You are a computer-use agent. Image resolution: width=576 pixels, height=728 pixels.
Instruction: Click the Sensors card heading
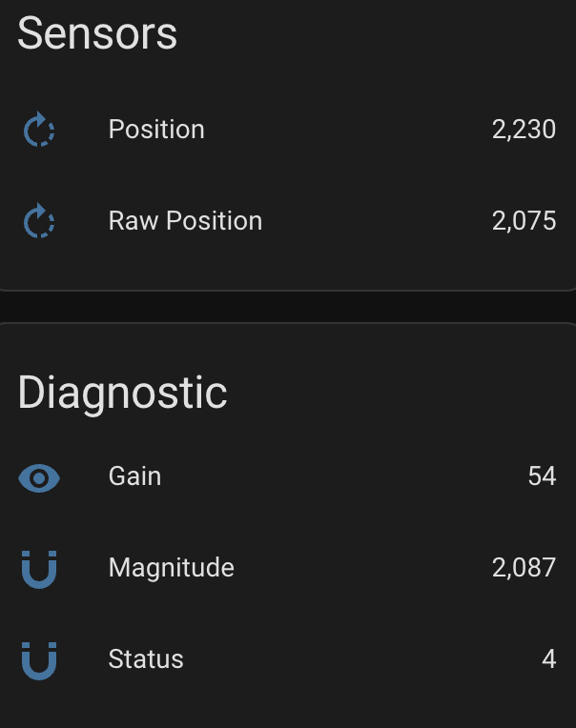coord(97,34)
